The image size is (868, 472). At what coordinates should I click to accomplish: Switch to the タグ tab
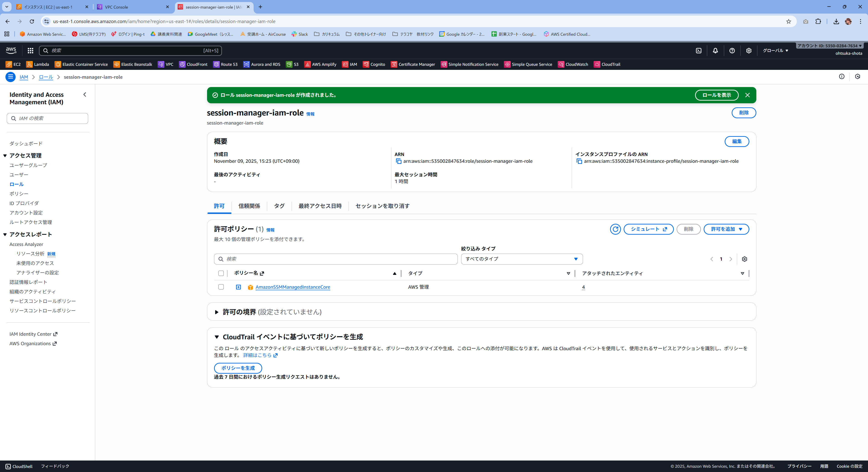click(x=279, y=206)
